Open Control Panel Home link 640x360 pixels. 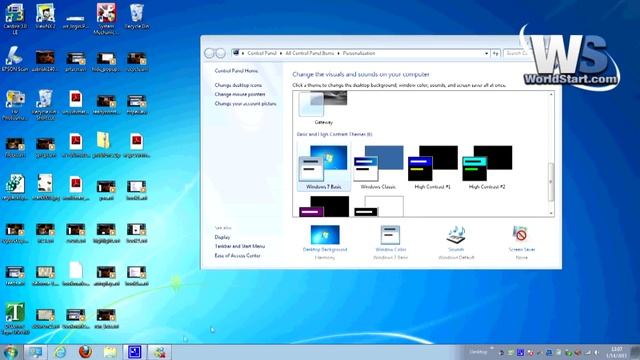coord(236,71)
